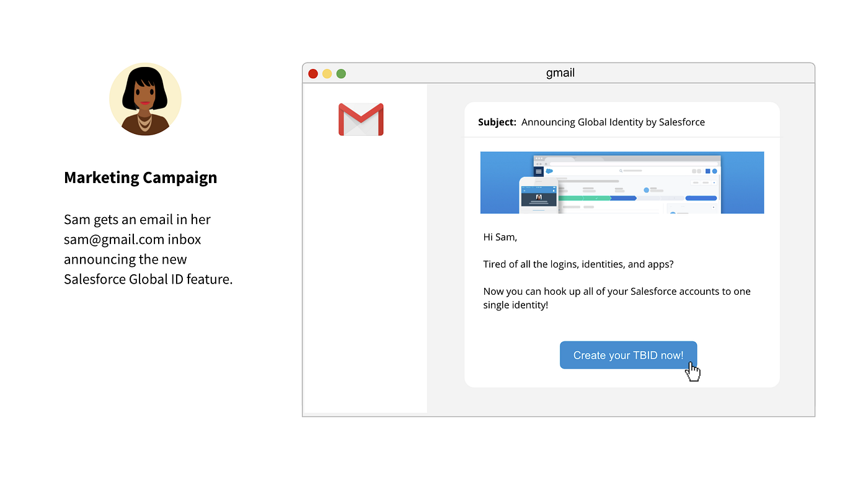Click the 'Hi Sam,' greeting text

[x=500, y=237]
